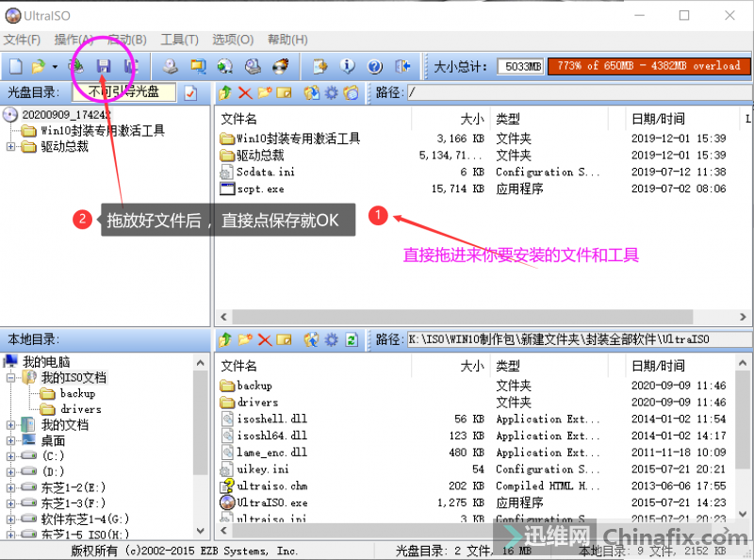Open the 文件(F) menu

click(x=22, y=40)
